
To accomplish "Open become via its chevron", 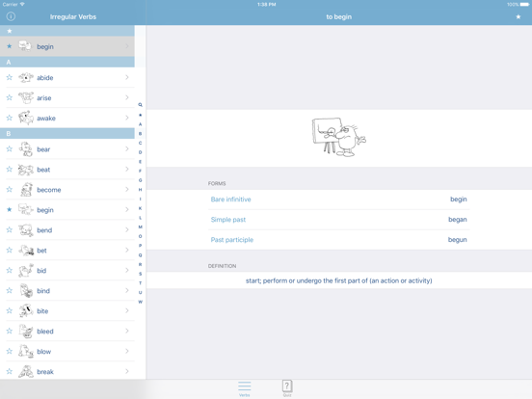I will pos(127,189).
